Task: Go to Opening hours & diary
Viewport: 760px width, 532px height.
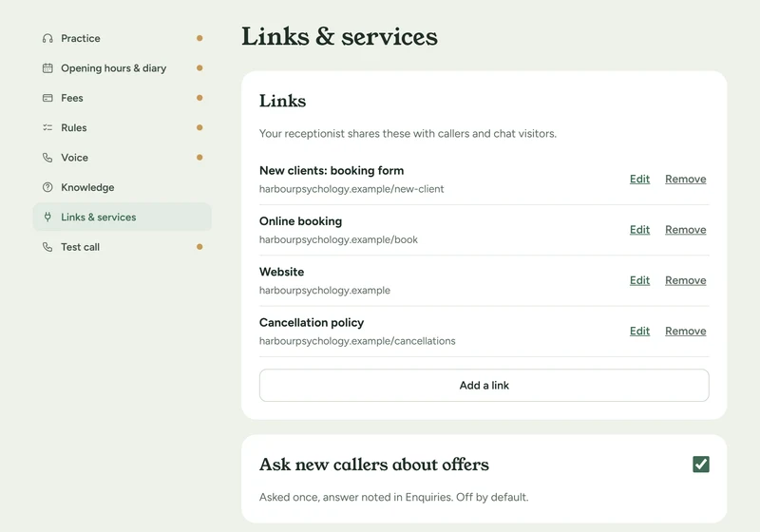Action: coord(123,68)
